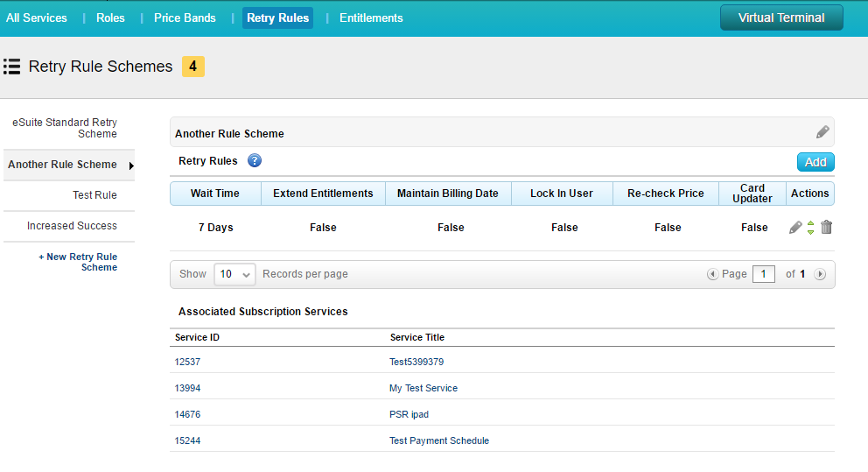
Task: Go to the Entitlements tab
Action: 371,18
